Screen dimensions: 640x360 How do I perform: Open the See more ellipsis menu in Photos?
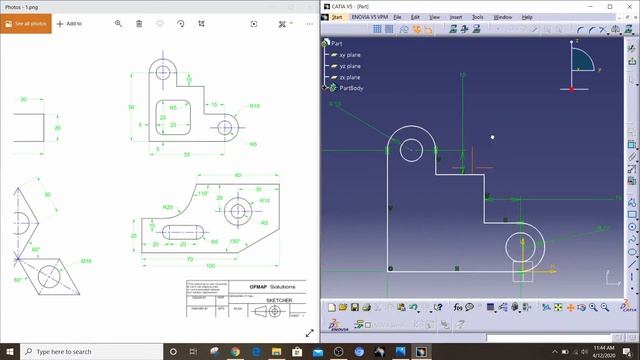(310, 24)
